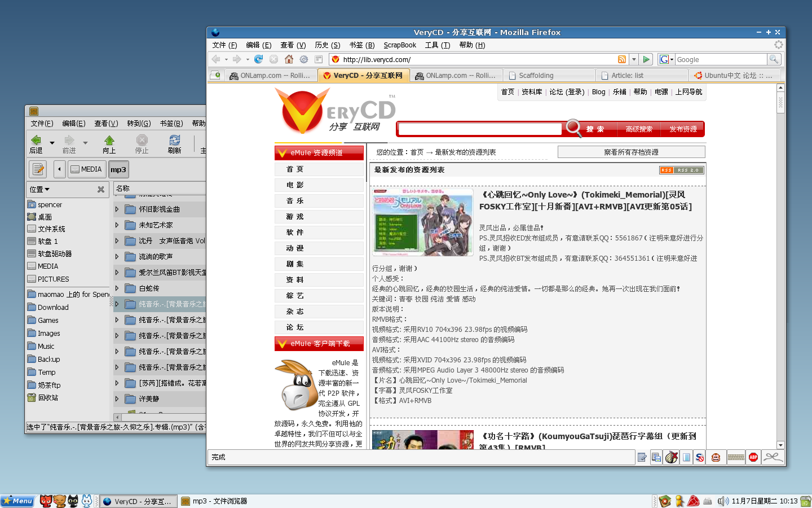Switch to mp3 - 文件浏览器 taskbar window button

click(x=214, y=501)
